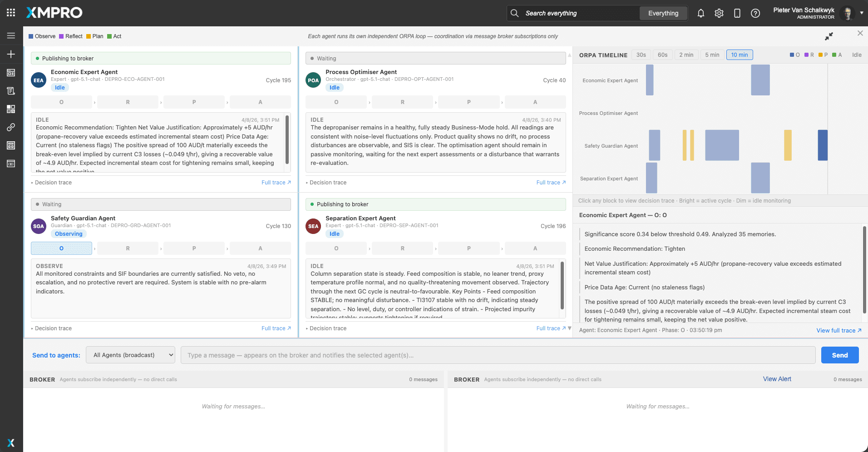Select the 10 min timeline range
The image size is (868, 452).
pos(740,55)
